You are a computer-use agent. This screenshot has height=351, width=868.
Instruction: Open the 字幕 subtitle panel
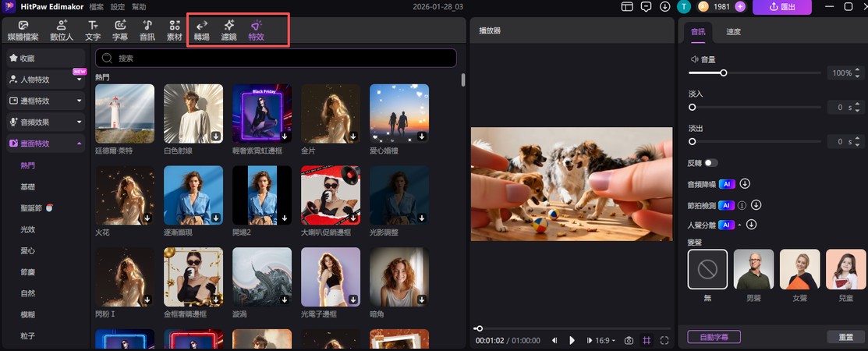pos(120,30)
